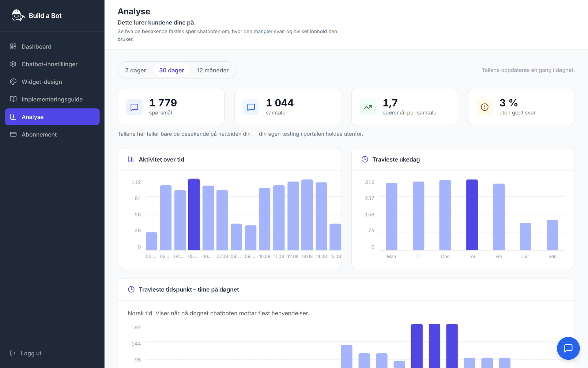Click the Analyse page heading
588x368 pixels.
[134, 11]
